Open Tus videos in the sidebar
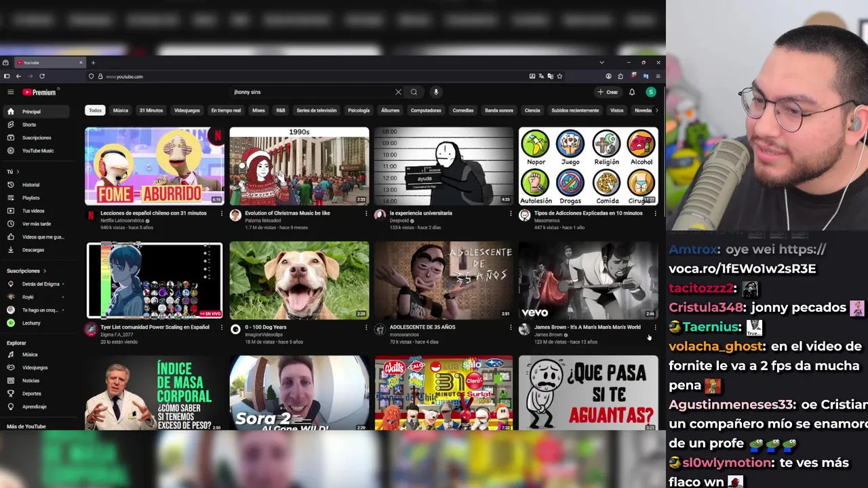The width and height of the screenshot is (868, 488). (x=35, y=211)
